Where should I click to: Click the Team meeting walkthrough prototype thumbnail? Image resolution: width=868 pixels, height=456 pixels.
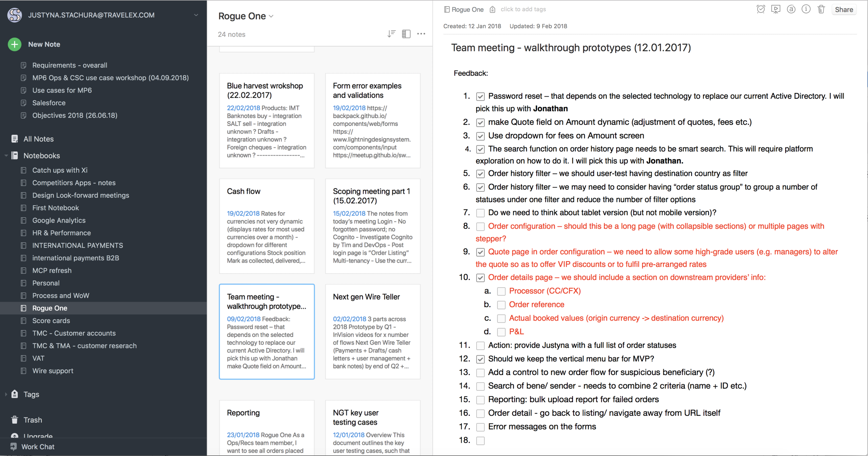(x=267, y=330)
